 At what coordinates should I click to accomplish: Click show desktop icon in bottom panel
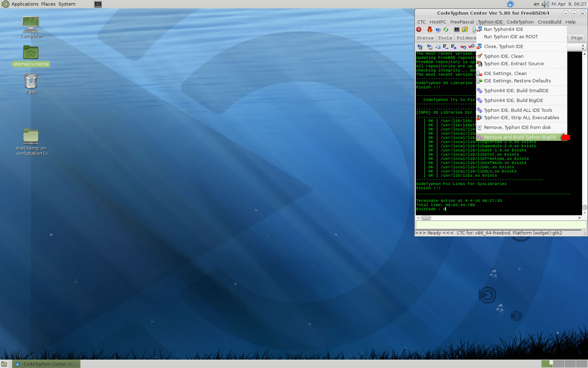tap(4, 364)
